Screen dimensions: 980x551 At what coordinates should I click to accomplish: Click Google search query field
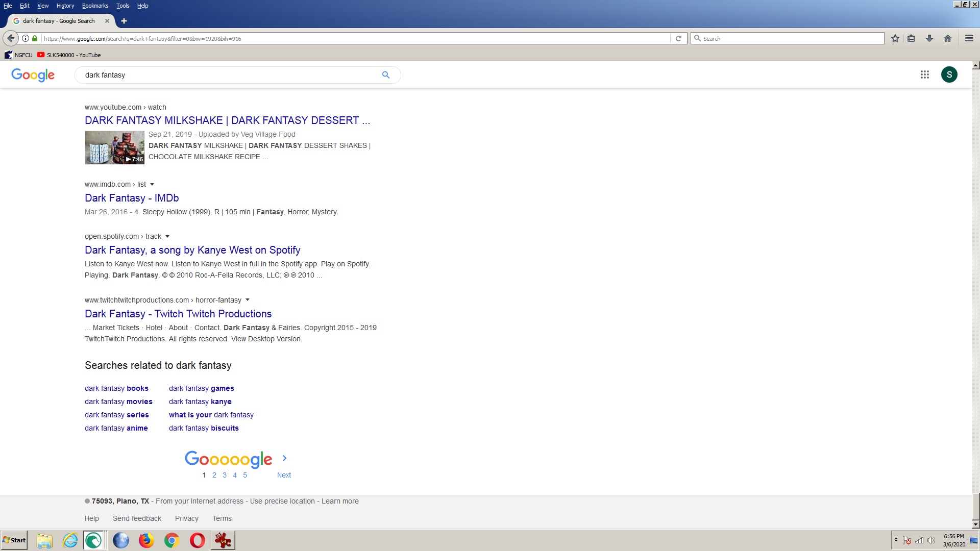click(230, 75)
